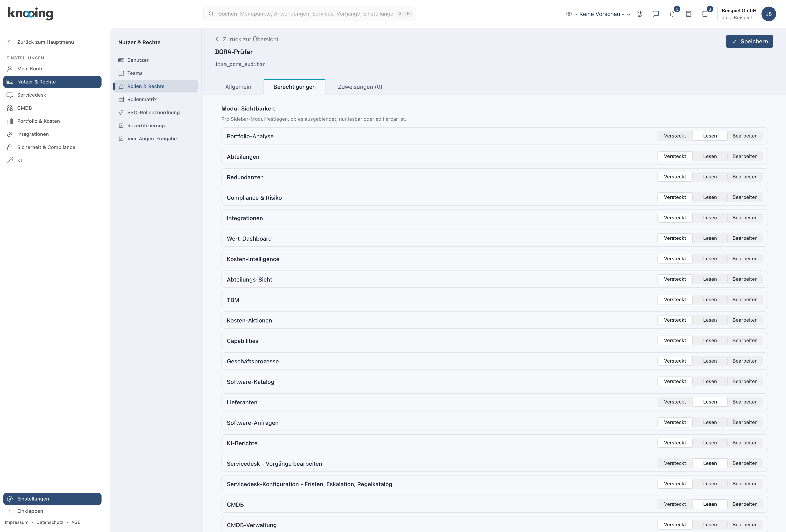
Task: Set Redundanzen to Bearbeiten
Action: [x=745, y=177]
